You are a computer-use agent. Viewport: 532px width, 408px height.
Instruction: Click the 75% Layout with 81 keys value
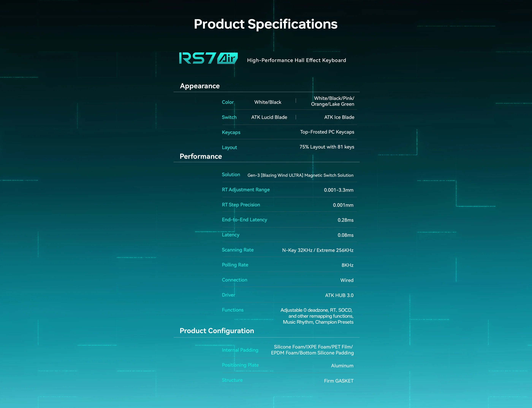point(327,147)
